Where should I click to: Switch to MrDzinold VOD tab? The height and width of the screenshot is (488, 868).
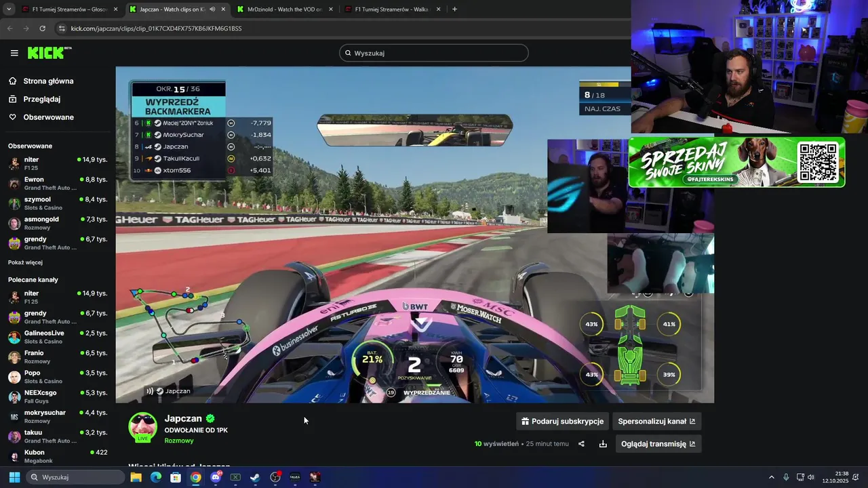pos(284,9)
